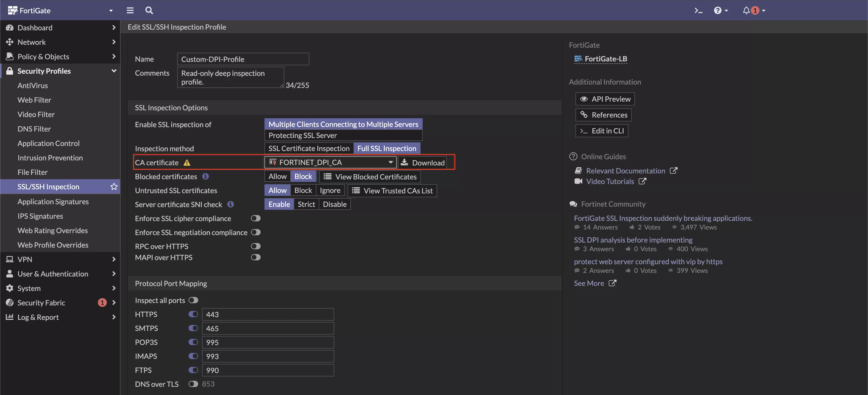
Task: Click the Video Tutorials external link icon
Action: pyautogui.click(x=643, y=181)
